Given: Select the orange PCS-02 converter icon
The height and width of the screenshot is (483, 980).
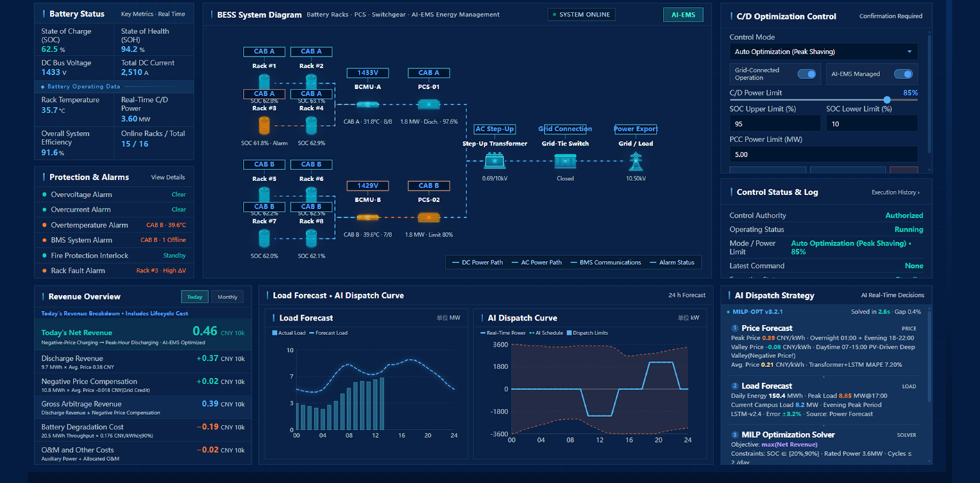Looking at the screenshot, I should coord(429,218).
